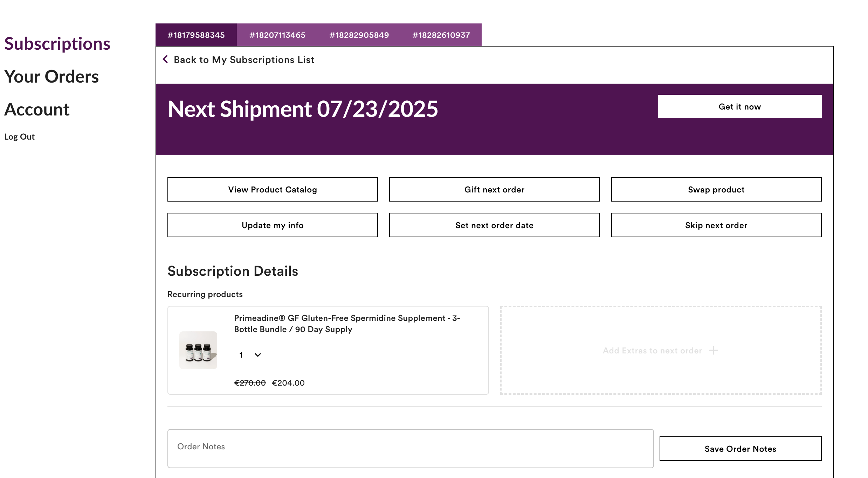868x478 pixels.
Task: Navigate to Your Orders in sidebar
Action: click(x=51, y=76)
